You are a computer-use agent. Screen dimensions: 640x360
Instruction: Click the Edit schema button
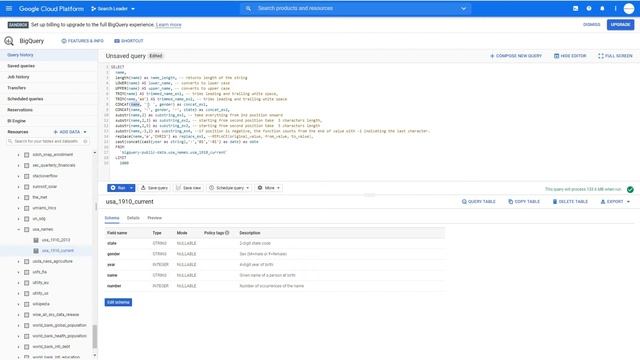pyautogui.click(x=118, y=302)
